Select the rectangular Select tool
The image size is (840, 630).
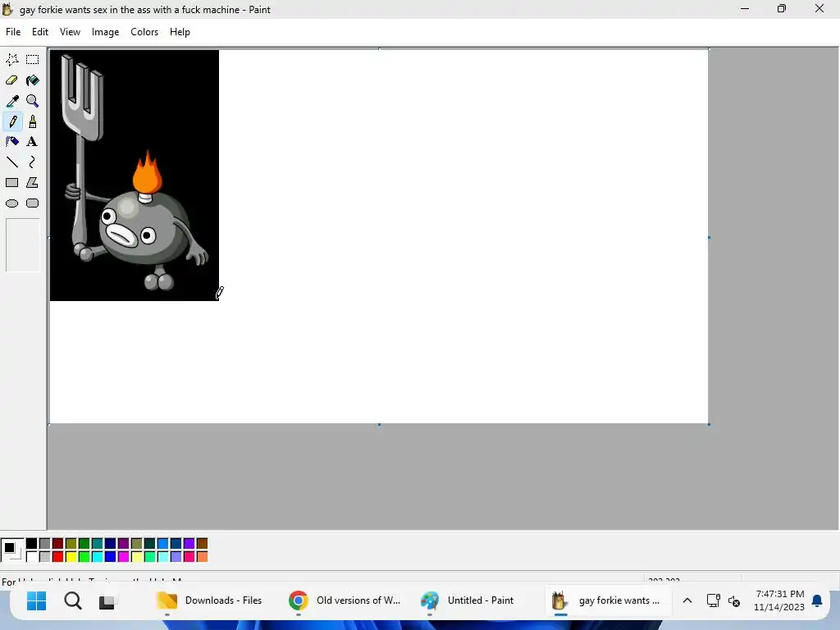click(32, 59)
